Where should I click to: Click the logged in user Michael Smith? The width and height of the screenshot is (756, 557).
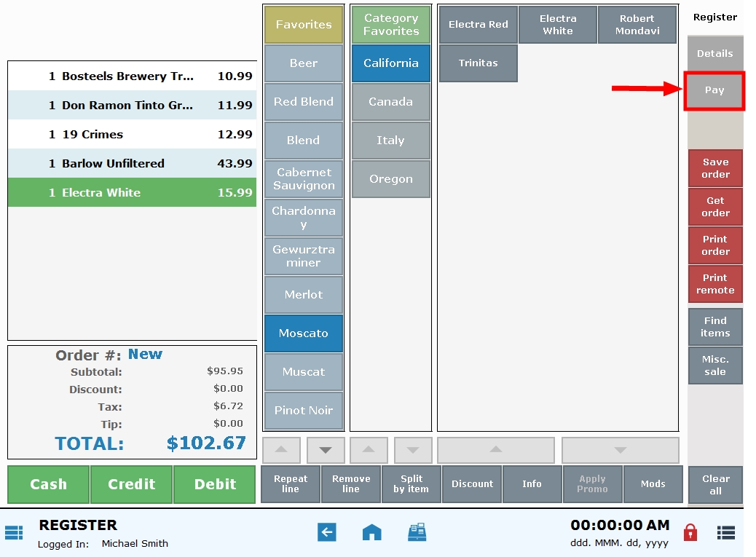tap(135, 543)
